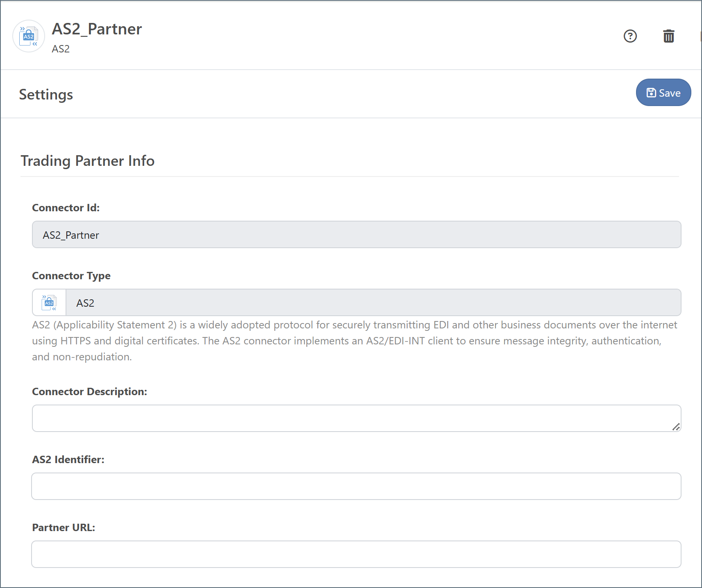
Task: Save the connector settings
Action: point(663,93)
